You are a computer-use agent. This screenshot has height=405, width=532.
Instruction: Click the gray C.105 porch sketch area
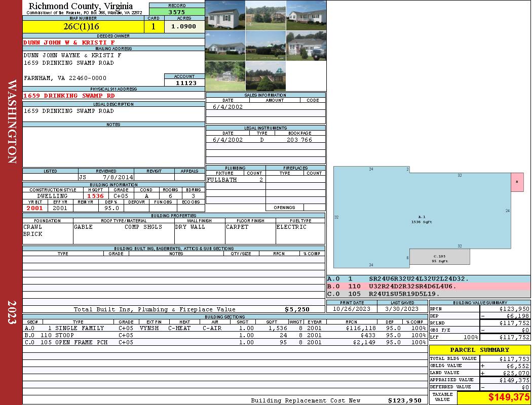tap(439, 257)
